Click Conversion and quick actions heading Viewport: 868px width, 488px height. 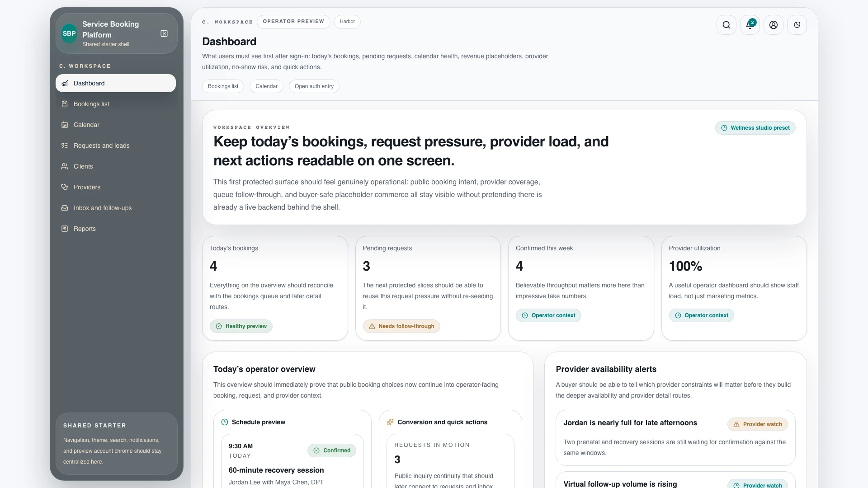click(443, 422)
